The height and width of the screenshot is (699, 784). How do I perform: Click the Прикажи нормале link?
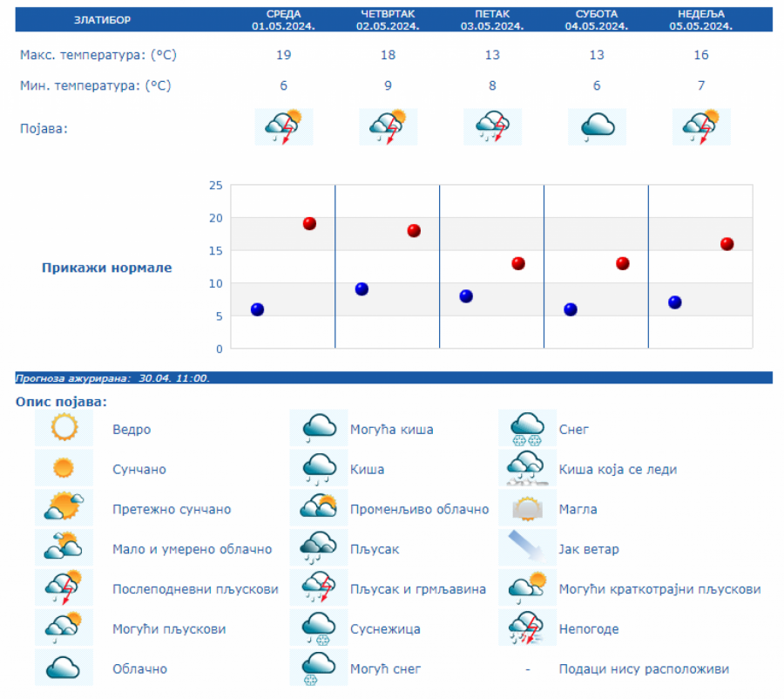point(107,268)
